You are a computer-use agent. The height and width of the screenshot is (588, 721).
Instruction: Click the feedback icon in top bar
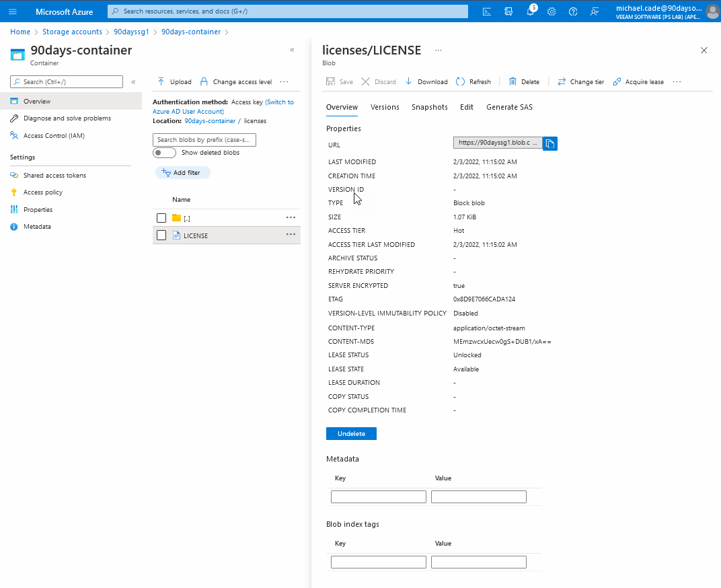(595, 11)
